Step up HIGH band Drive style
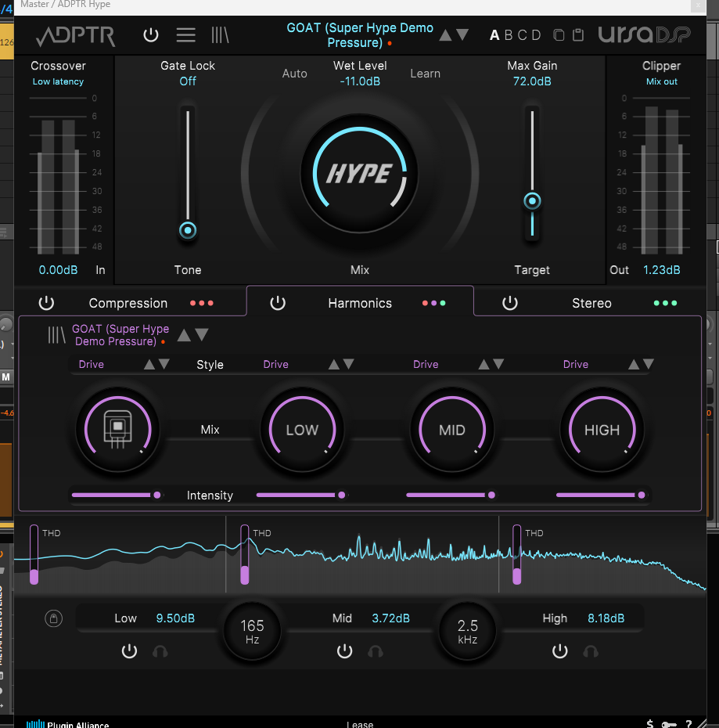The width and height of the screenshot is (719, 728). coord(634,365)
